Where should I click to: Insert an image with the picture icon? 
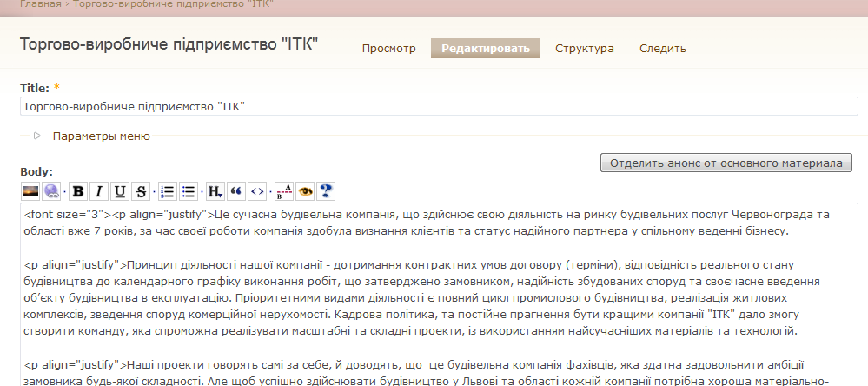coord(30,191)
